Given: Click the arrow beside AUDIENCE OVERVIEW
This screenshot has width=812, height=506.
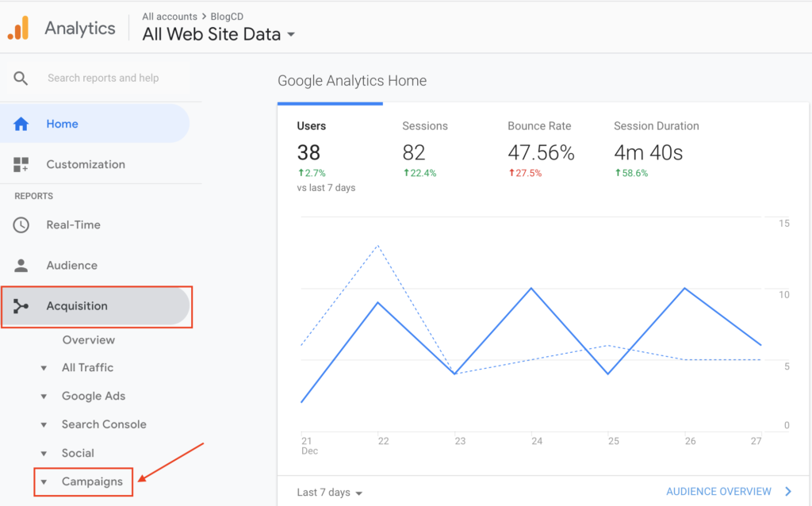Looking at the screenshot, I should click(x=787, y=492).
